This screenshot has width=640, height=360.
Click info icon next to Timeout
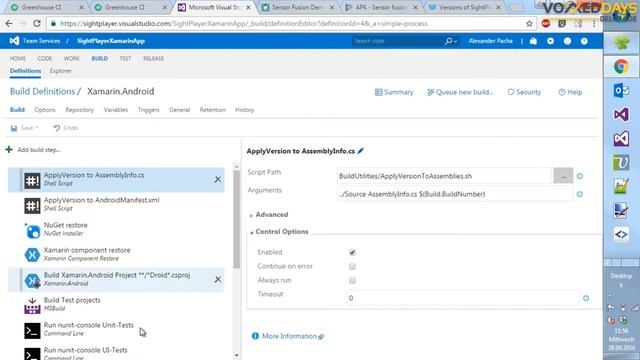pos(586,298)
